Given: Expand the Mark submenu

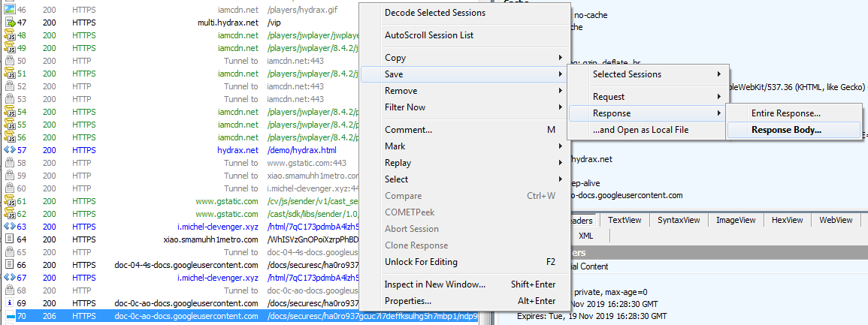Looking at the screenshot, I should pyautogui.click(x=465, y=146).
